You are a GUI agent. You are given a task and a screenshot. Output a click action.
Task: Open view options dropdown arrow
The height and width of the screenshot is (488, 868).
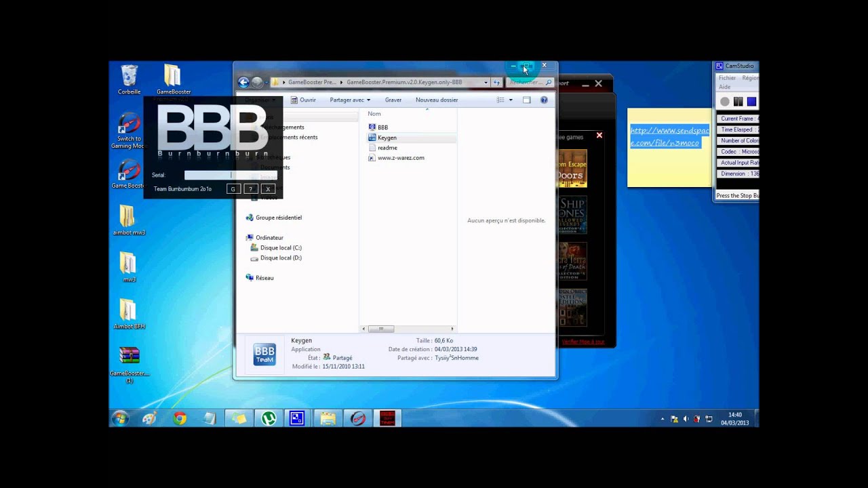511,100
